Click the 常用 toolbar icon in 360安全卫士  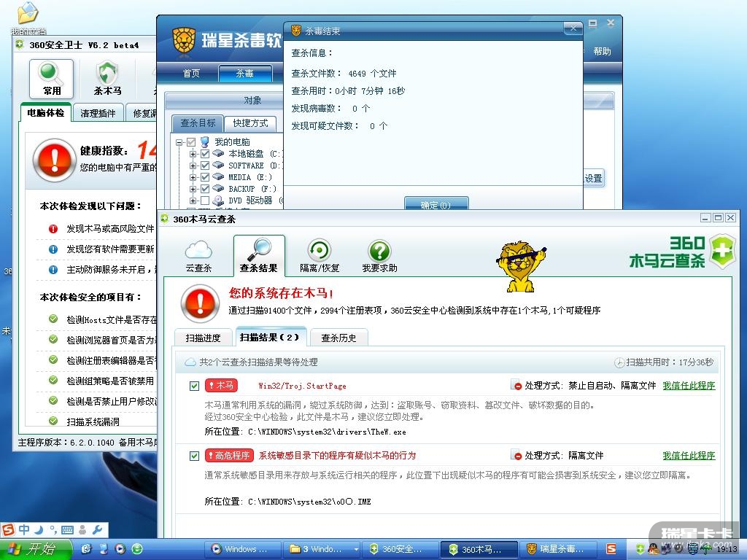click(x=52, y=79)
